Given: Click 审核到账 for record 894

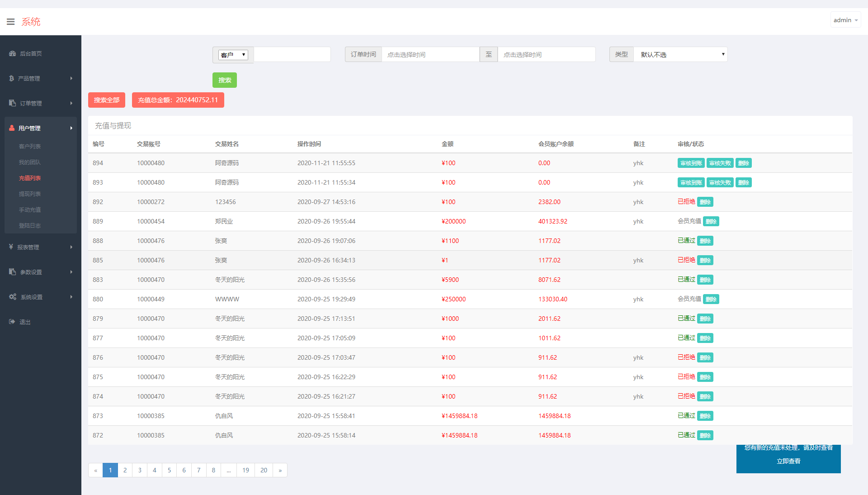Looking at the screenshot, I should tap(691, 163).
